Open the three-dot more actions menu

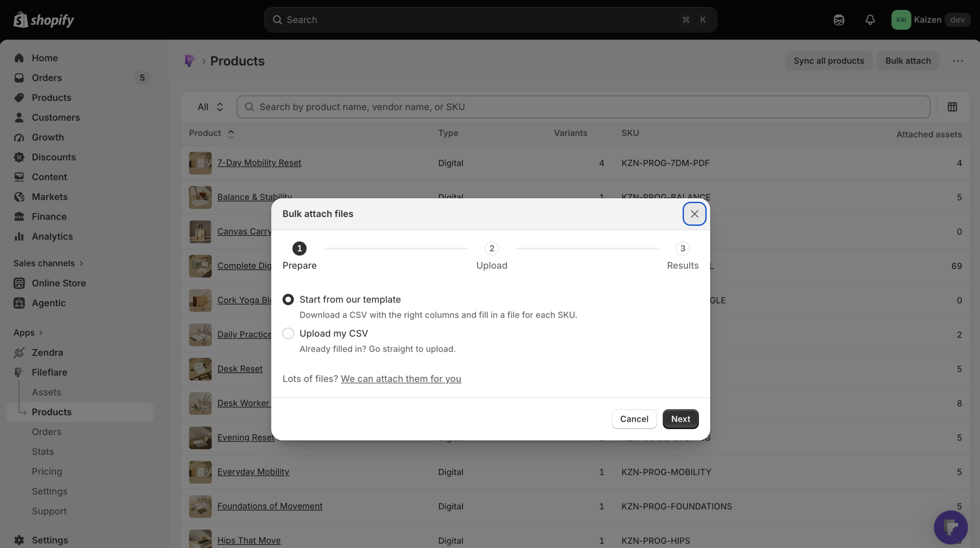click(958, 61)
